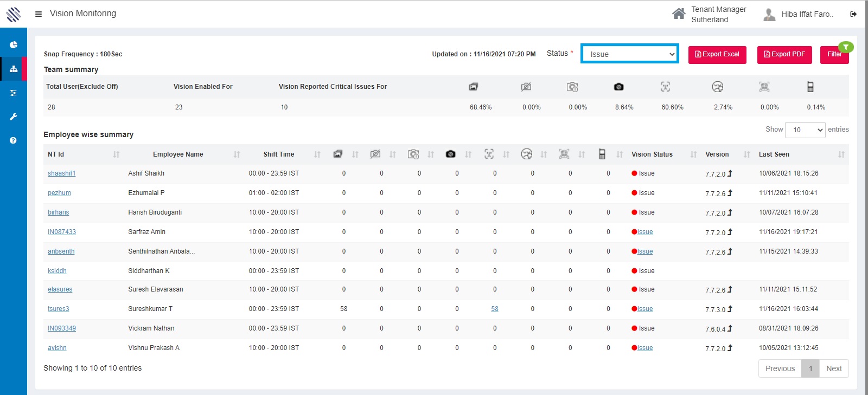This screenshot has width=868, height=395.
Task: Open the sliders settings sidebar icon
Action: click(x=14, y=93)
